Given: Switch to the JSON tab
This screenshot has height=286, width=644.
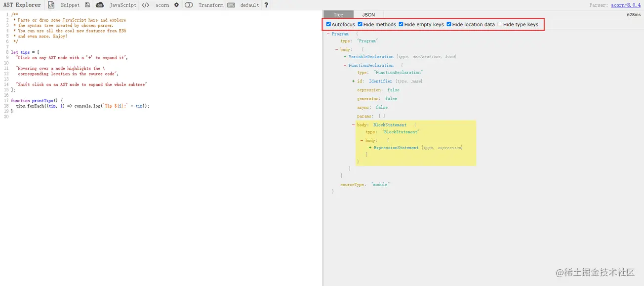Looking at the screenshot, I should point(368,15).
